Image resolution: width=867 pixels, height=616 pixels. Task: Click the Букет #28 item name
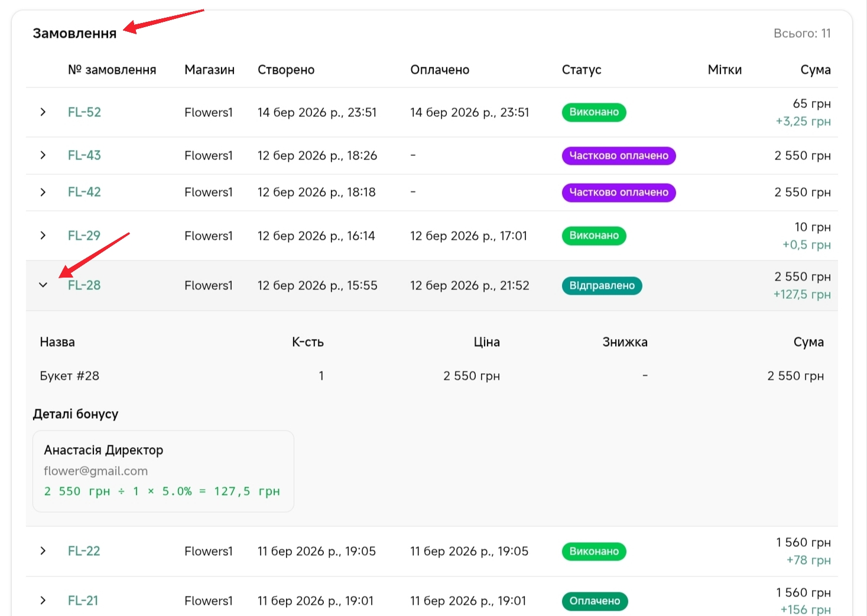(70, 376)
